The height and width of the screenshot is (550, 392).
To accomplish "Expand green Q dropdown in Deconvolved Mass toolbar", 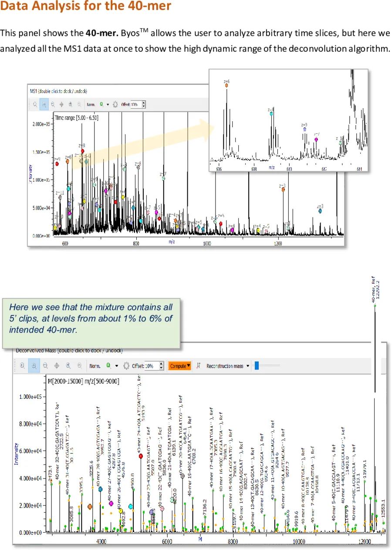I will coord(116,366).
